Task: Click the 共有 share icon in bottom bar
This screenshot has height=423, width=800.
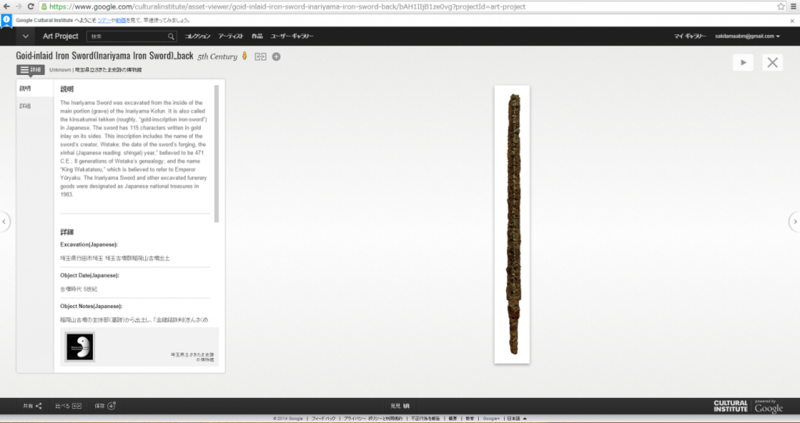Action: click(39, 406)
